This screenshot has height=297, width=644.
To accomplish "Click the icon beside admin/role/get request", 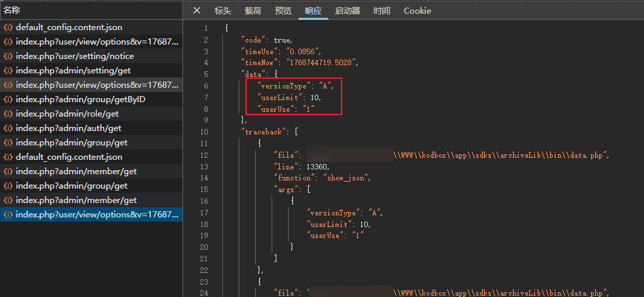I will coord(8,114).
